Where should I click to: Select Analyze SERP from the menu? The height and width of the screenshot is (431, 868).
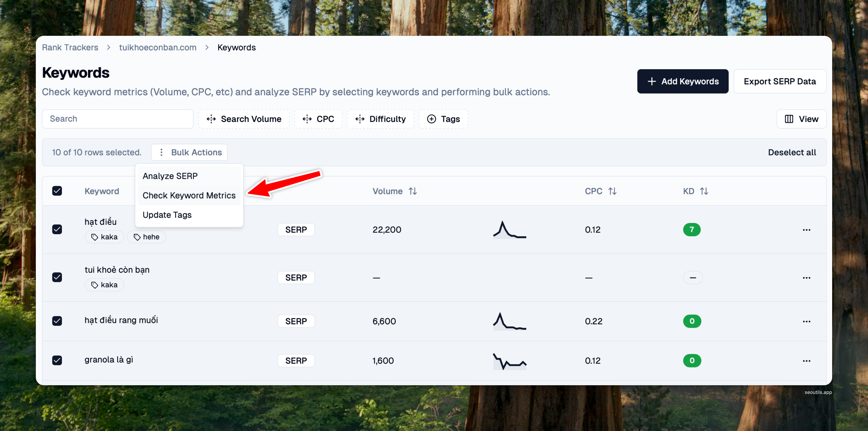pyautogui.click(x=170, y=176)
